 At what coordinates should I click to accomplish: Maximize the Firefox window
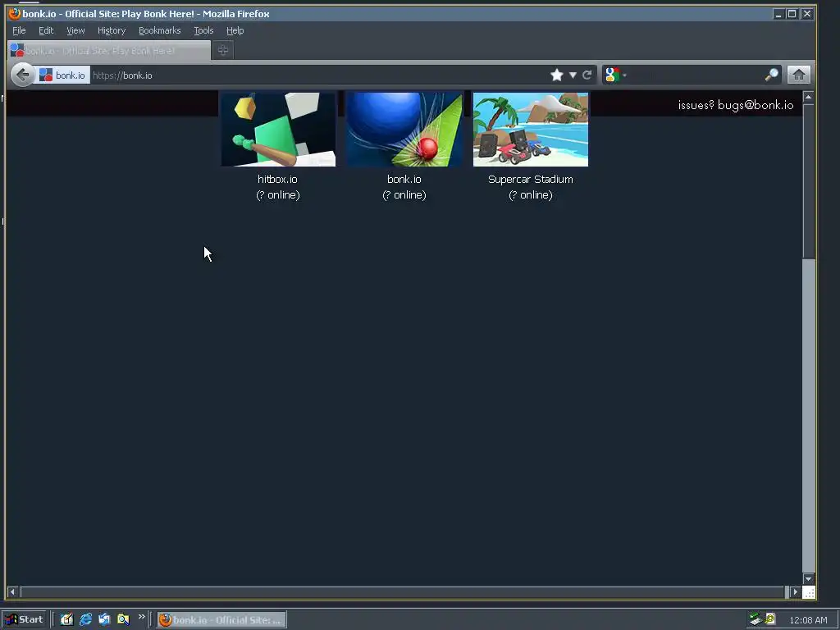click(792, 14)
